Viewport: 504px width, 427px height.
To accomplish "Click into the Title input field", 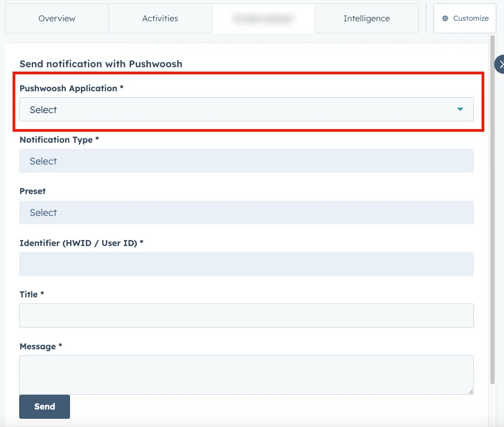I will pos(246,315).
